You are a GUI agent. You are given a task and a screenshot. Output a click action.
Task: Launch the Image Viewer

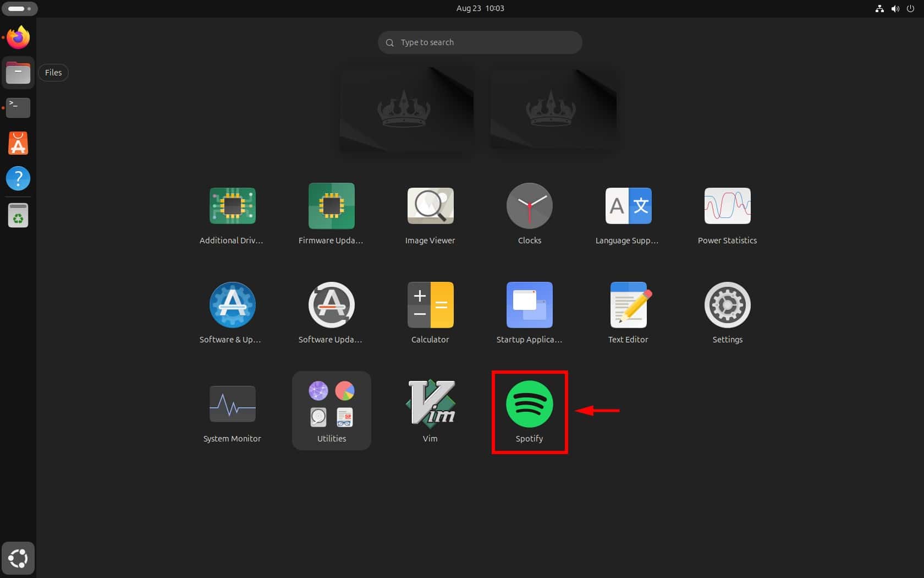pyautogui.click(x=430, y=206)
